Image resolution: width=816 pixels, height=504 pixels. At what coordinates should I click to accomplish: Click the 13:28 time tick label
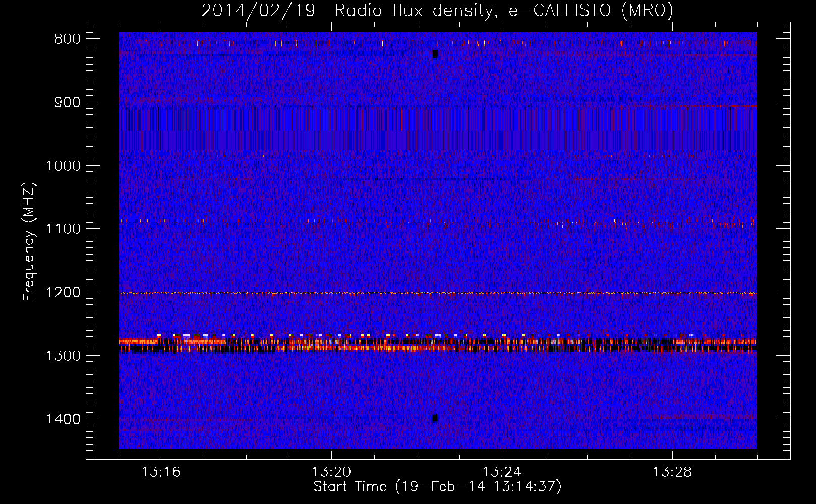[672, 472]
